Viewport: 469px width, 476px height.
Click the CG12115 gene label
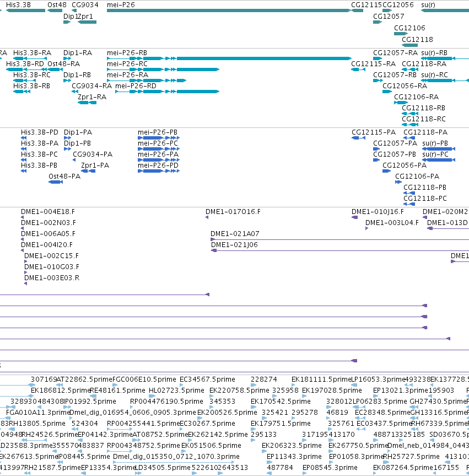[x=366, y=5]
